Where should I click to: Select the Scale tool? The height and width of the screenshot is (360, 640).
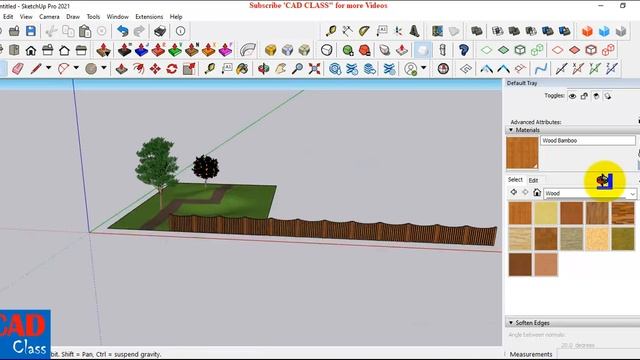click(189, 69)
